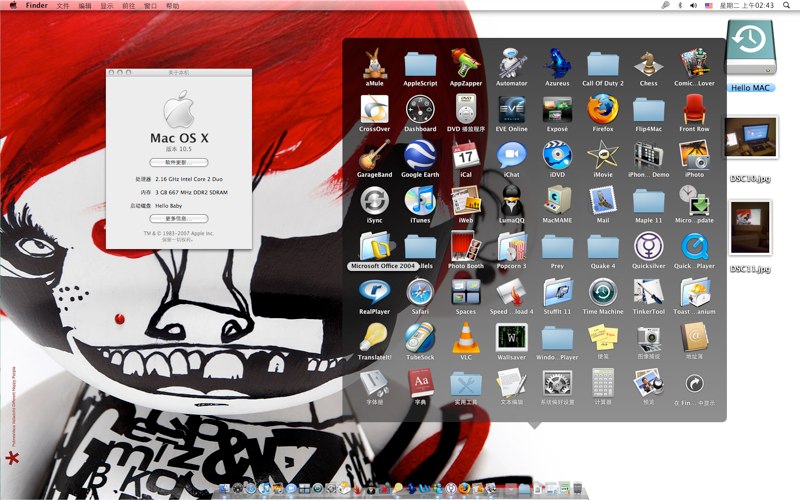Open the 系统偏好设置 gear icon
The width and height of the screenshot is (800, 500).
tap(557, 384)
